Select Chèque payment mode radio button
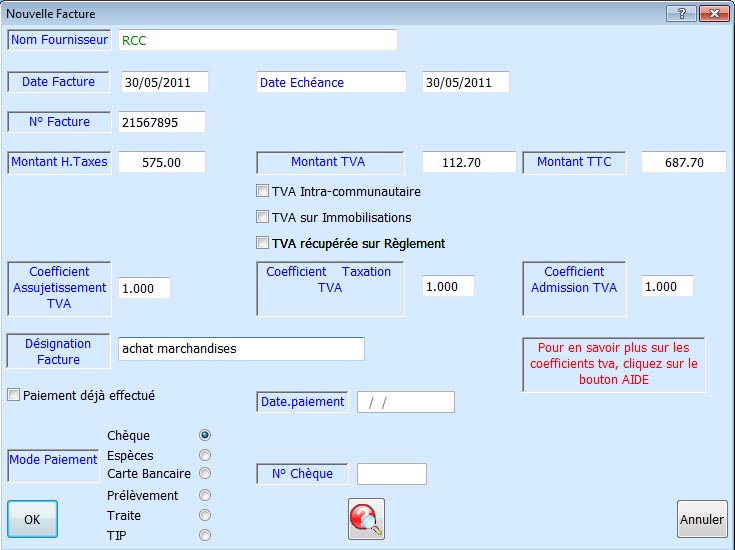 click(205, 435)
